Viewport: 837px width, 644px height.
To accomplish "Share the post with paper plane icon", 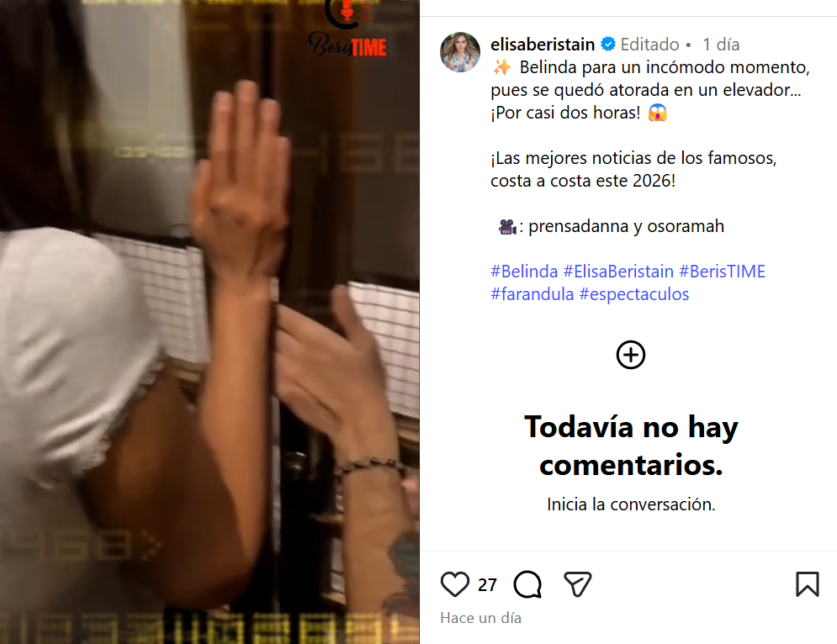I will (x=578, y=583).
